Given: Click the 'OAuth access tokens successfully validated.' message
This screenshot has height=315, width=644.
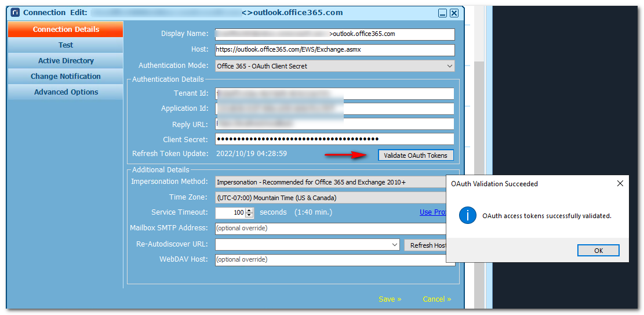Looking at the screenshot, I should [x=547, y=216].
